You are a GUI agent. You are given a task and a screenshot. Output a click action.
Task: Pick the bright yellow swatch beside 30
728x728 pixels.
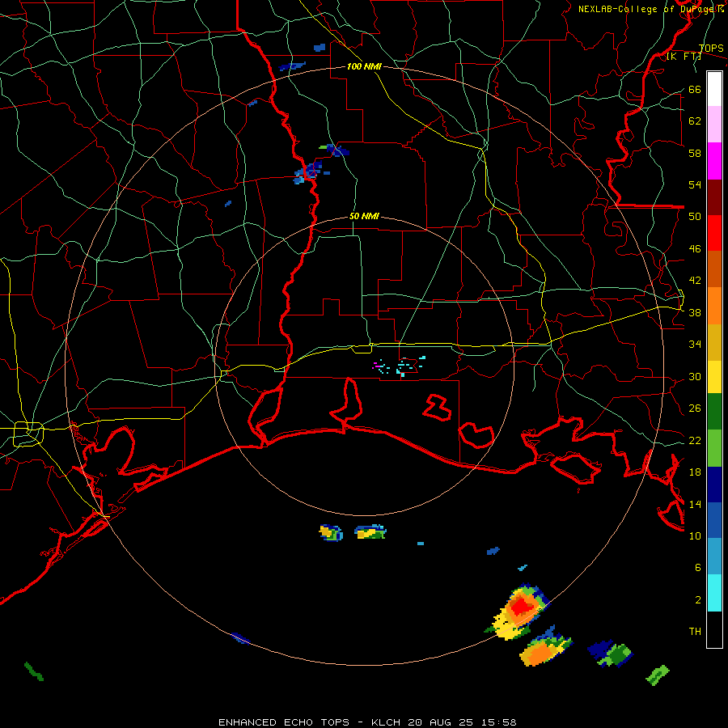pyautogui.click(x=714, y=377)
